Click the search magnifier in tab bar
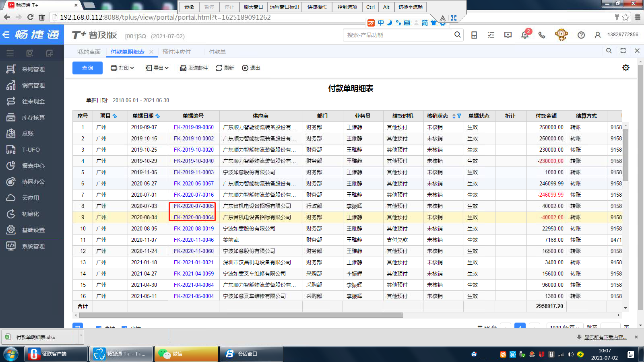This screenshot has width=644, height=362. pyautogui.click(x=609, y=51)
